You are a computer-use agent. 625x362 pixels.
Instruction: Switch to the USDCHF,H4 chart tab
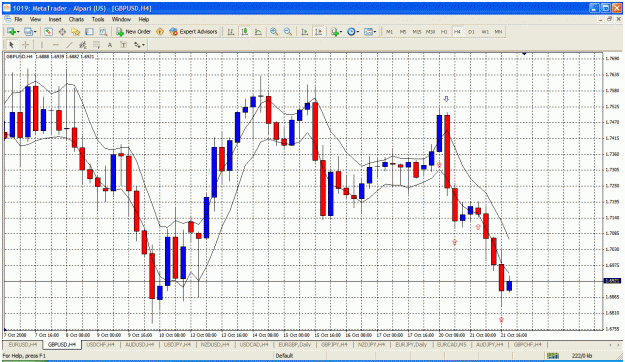(x=100, y=344)
